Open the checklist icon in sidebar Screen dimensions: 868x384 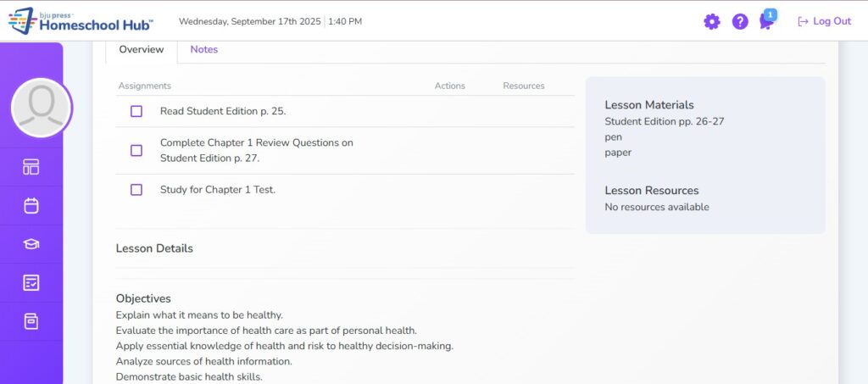[x=31, y=283]
